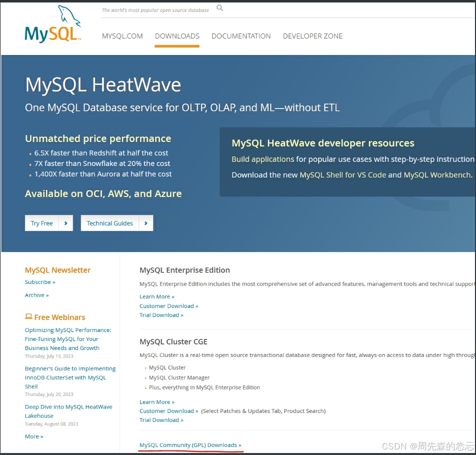Open Trial Download under Enterprise Edition
Viewport: 476px width, 455px height.
(x=162, y=315)
